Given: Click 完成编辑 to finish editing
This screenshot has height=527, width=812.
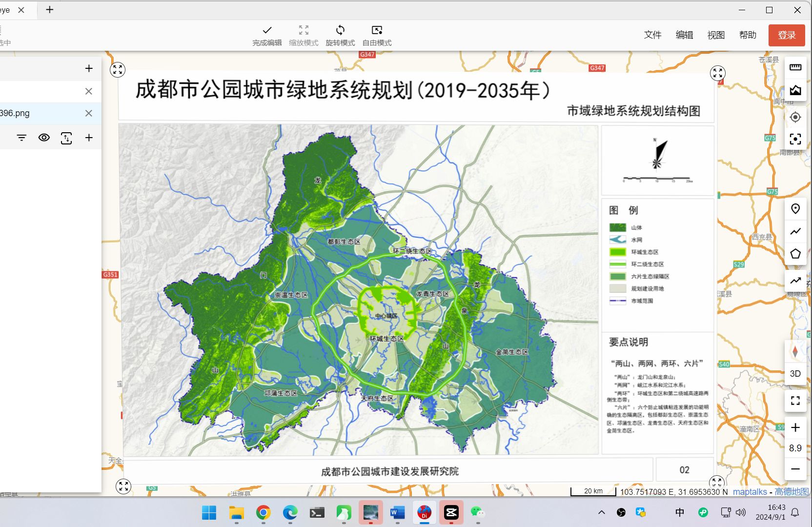Looking at the screenshot, I should 266,35.
